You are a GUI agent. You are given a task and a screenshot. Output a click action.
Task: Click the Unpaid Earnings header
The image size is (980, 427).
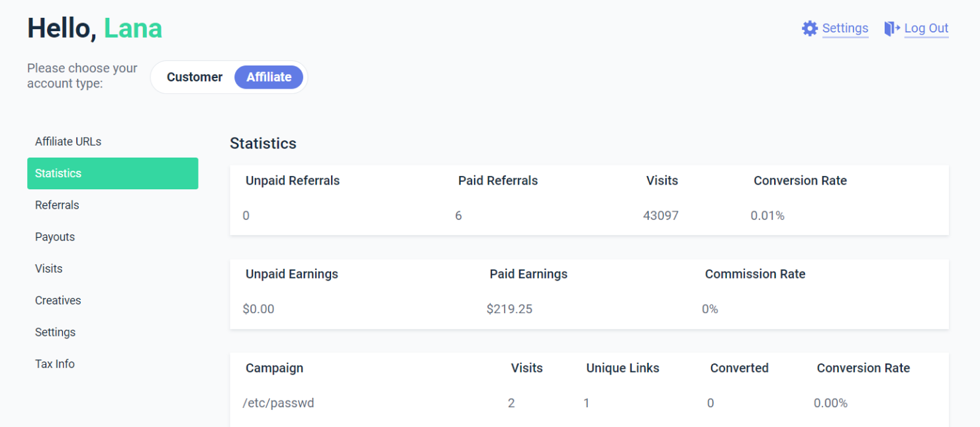(x=292, y=274)
